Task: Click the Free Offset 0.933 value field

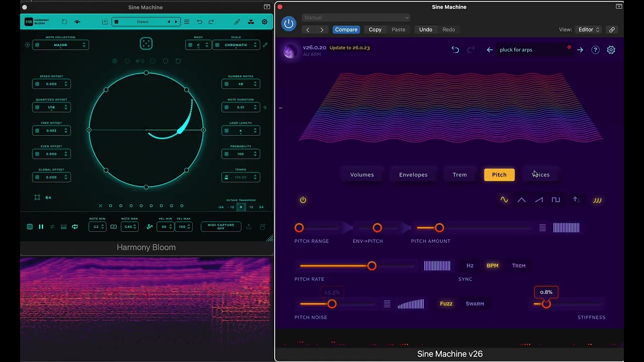Action: tap(51, 131)
